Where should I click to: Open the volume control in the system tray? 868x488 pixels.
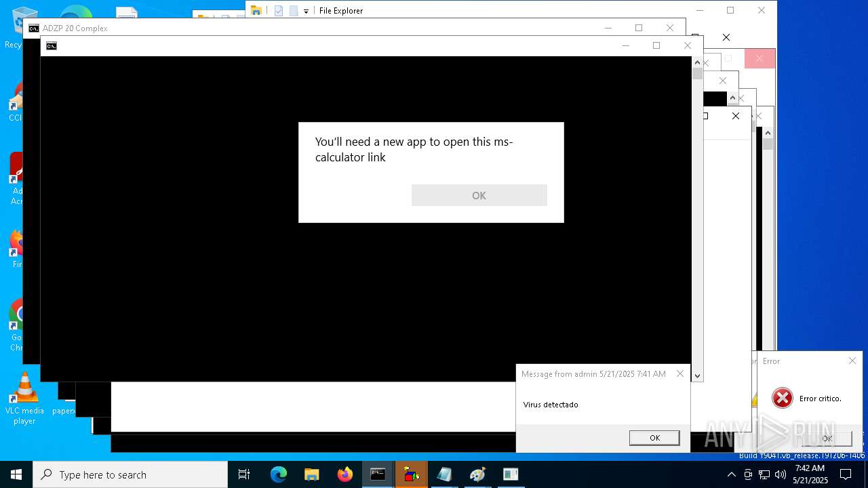pyautogui.click(x=781, y=474)
